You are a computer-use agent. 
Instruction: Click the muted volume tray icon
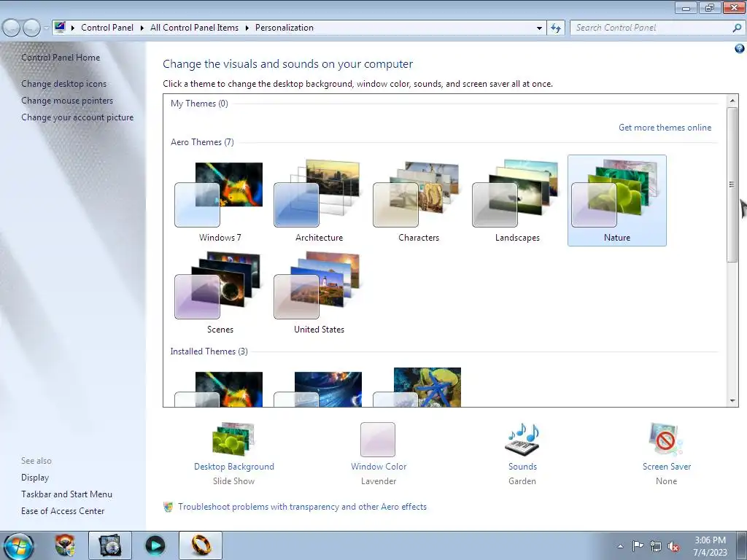[x=673, y=547]
